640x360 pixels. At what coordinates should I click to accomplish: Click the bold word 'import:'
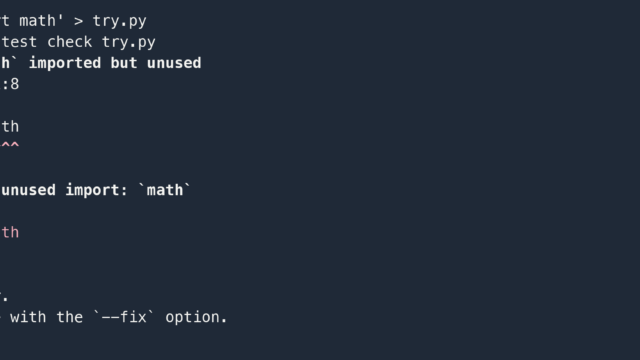pos(97,190)
